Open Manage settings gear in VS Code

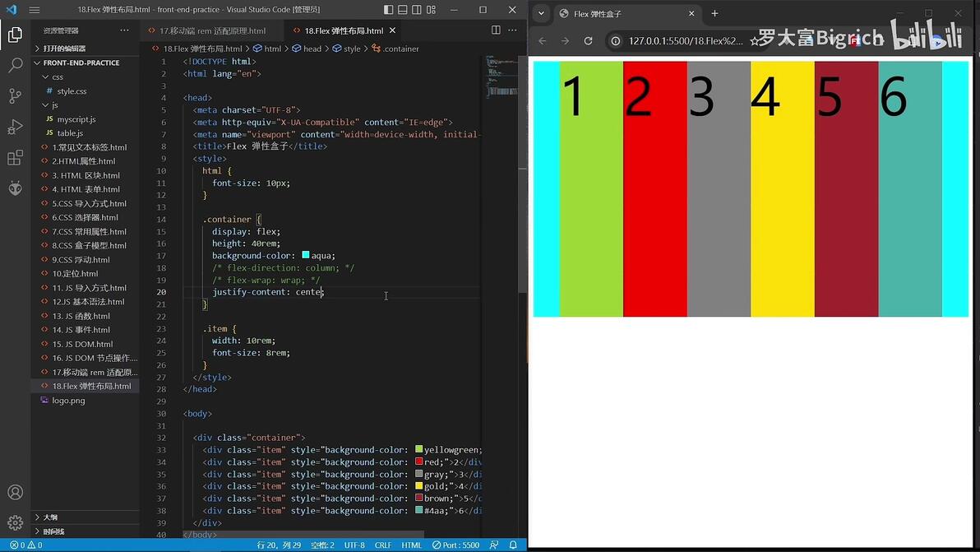(15, 522)
